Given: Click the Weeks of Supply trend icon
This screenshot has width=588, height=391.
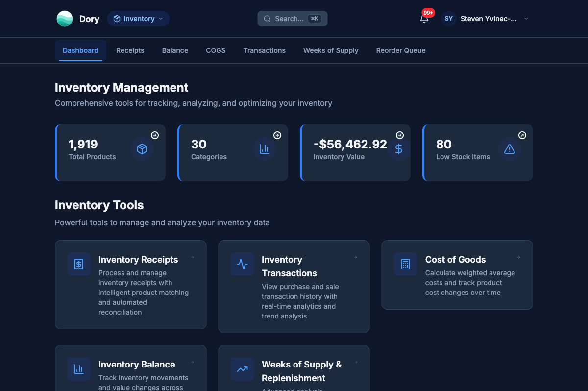Looking at the screenshot, I should 242,369.
